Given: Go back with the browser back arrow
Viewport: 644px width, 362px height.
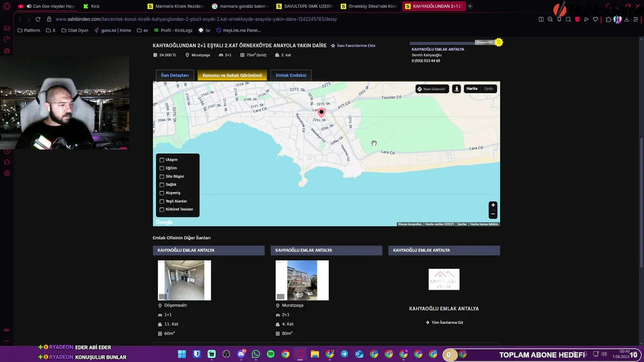Looking at the screenshot, I should tap(20, 19).
